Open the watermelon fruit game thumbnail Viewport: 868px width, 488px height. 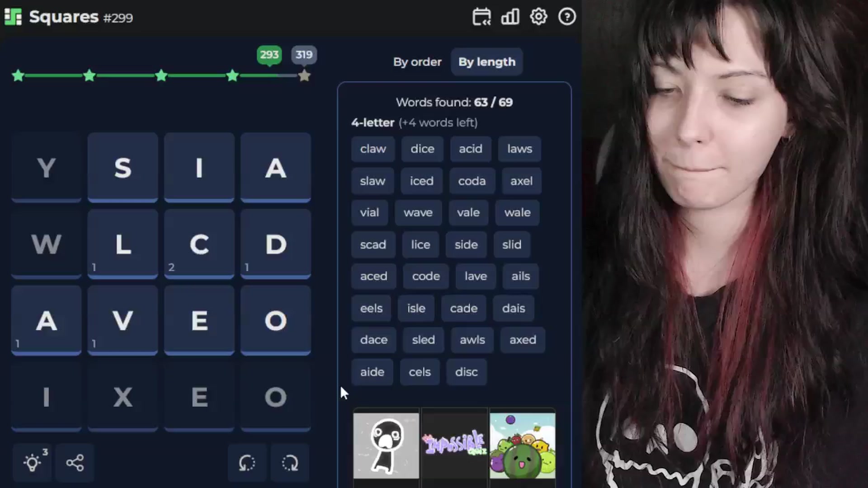(x=522, y=446)
